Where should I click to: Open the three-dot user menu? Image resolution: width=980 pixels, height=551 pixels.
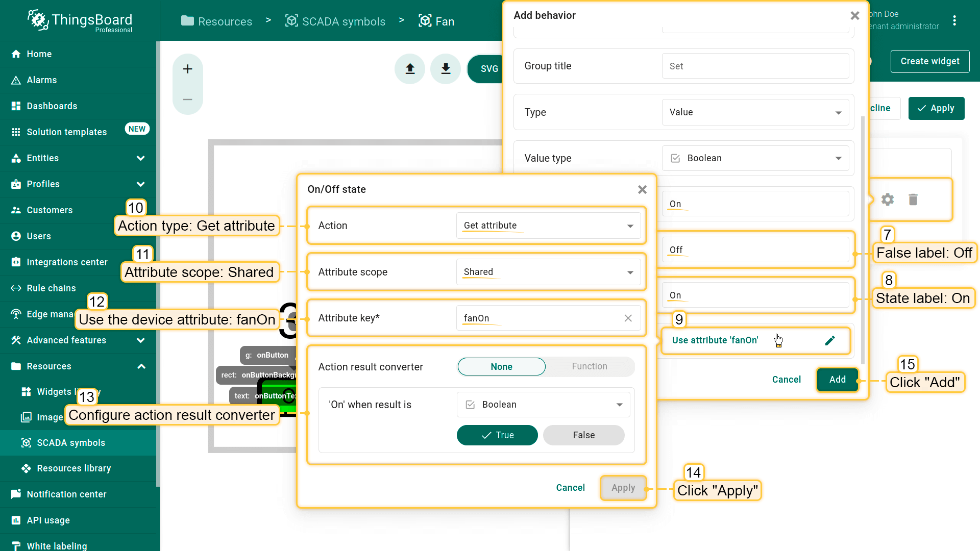tap(954, 20)
